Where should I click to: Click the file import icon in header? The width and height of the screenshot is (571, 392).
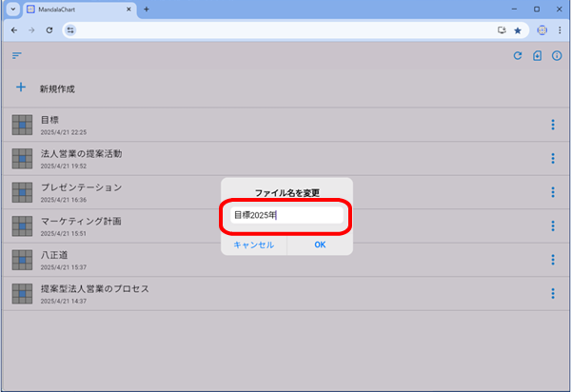[x=537, y=56]
